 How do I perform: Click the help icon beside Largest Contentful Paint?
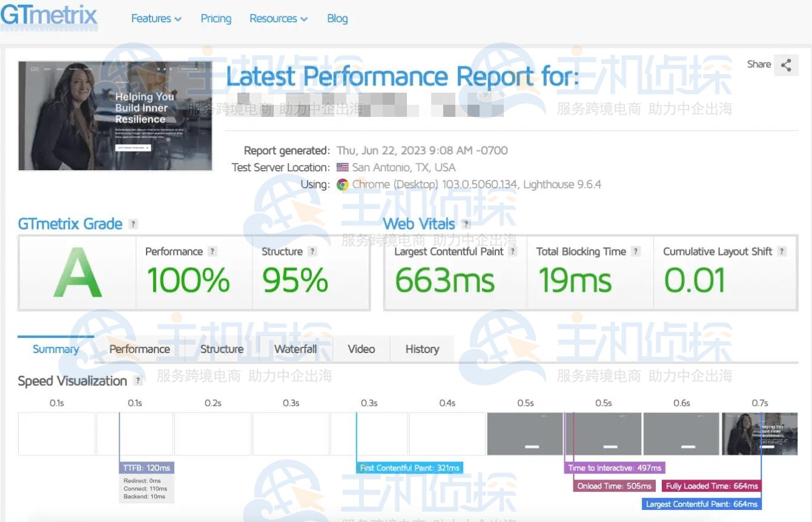click(x=513, y=251)
